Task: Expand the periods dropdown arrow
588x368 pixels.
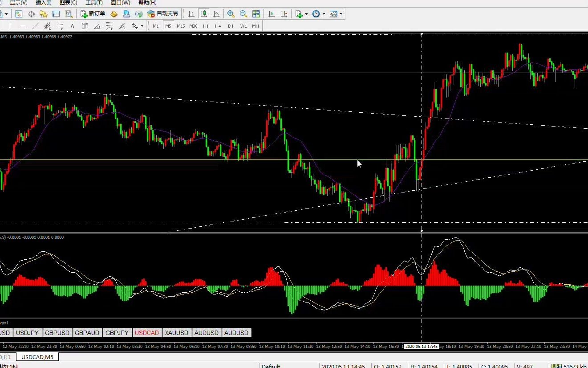Action: [324, 14]
